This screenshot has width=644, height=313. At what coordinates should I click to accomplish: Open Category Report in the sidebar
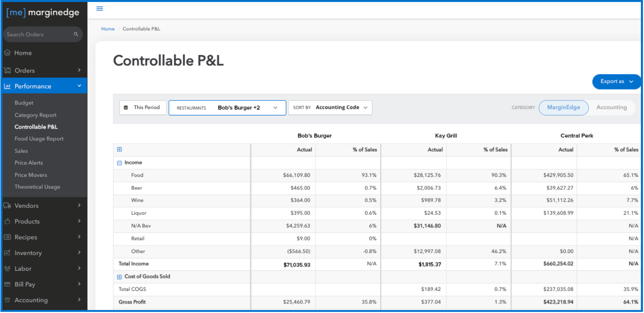(36, 115)
